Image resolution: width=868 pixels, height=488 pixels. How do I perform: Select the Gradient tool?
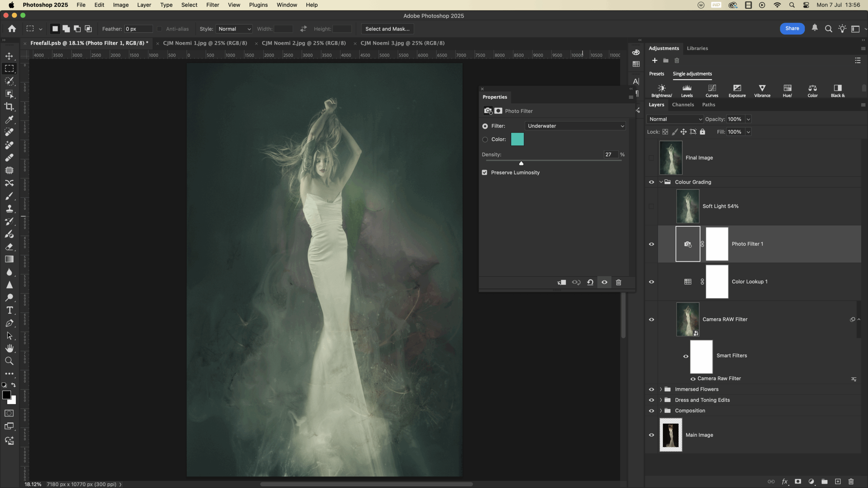click(x=9, y=260)
